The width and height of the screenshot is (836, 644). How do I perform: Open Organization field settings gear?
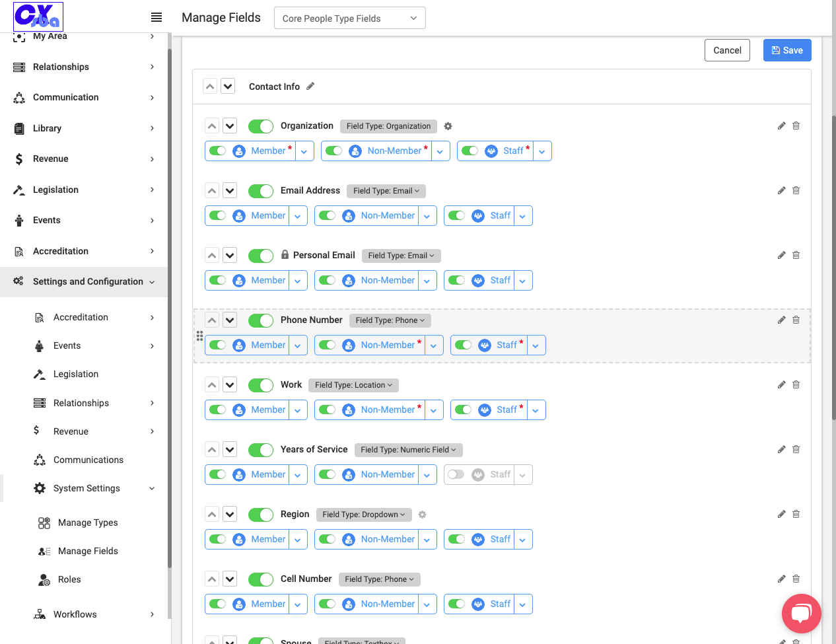pos(448,126)
